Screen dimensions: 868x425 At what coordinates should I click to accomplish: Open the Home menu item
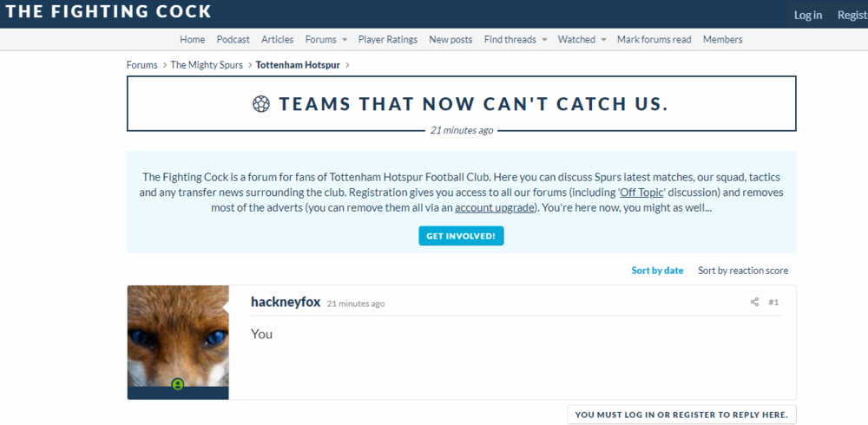click(x=192, y=39)
